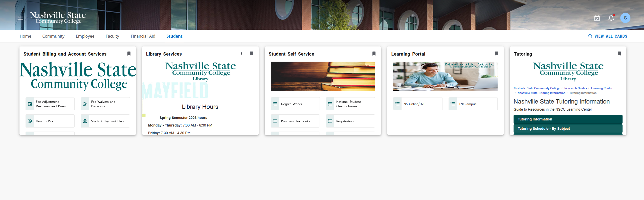This screenshot has width=644, height=200.
Task: Bookmark the Student Billing and Account Services card
Action: [x=129, y=54]
